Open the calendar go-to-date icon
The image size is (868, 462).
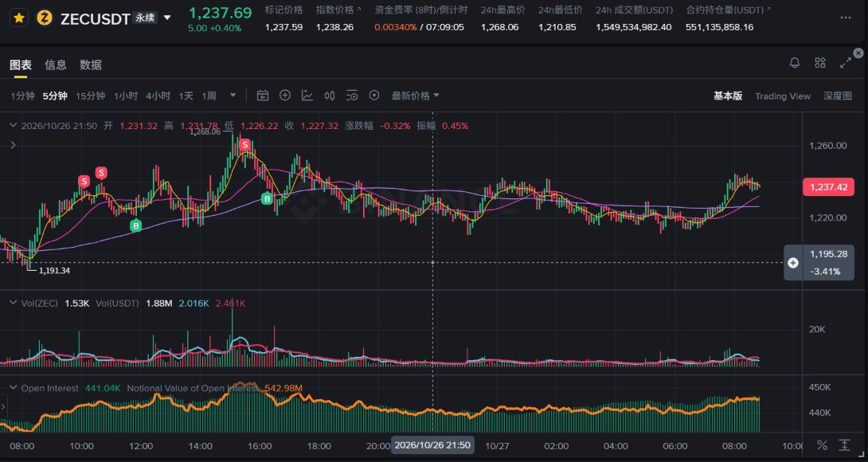[x=263, y=96]
